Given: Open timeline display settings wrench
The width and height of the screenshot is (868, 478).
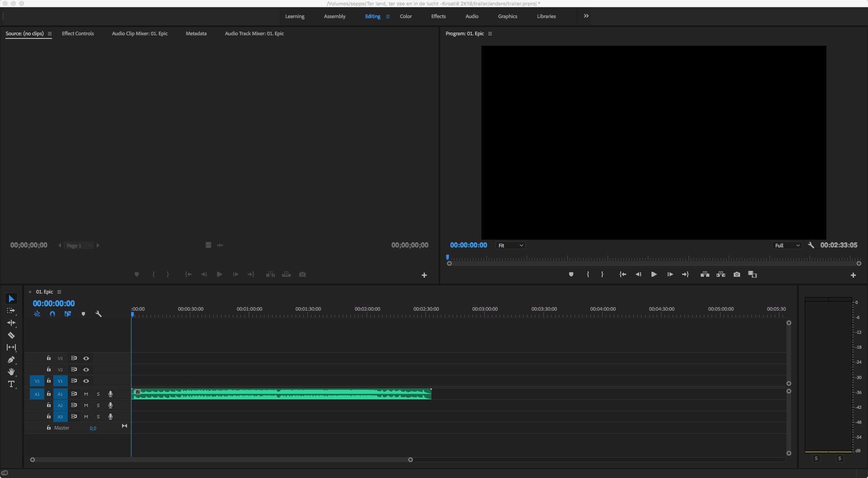Looking at the screenshot, I should (x=99, y=314).
